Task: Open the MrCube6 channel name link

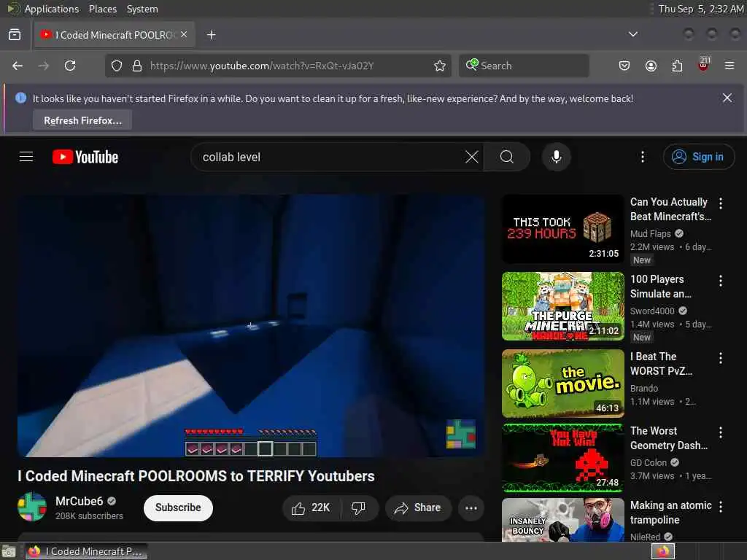Action: point(79,501)
